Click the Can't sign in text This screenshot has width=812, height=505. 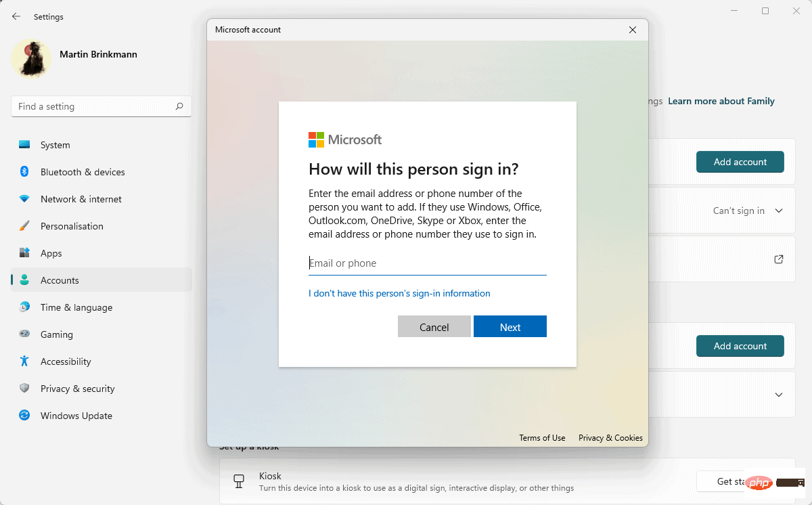coord(739,211)
